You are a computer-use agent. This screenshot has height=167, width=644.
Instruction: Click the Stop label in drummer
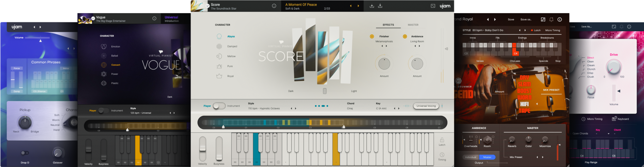click(558, 61)
